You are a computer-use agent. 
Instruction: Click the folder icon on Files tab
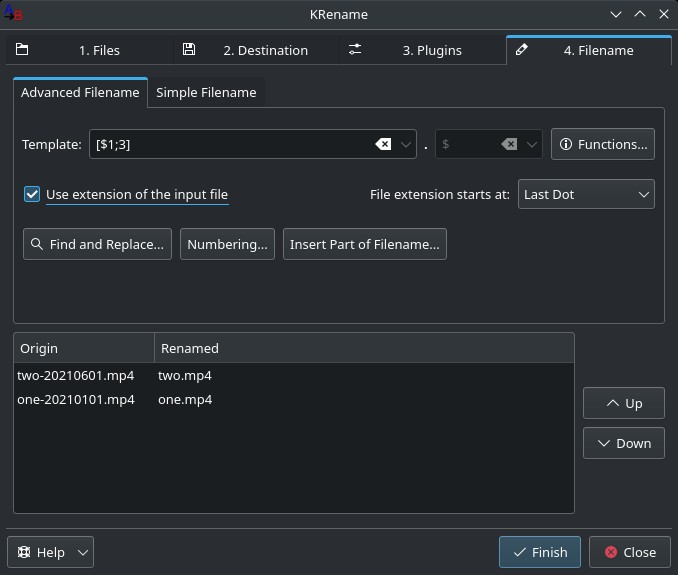22,49
